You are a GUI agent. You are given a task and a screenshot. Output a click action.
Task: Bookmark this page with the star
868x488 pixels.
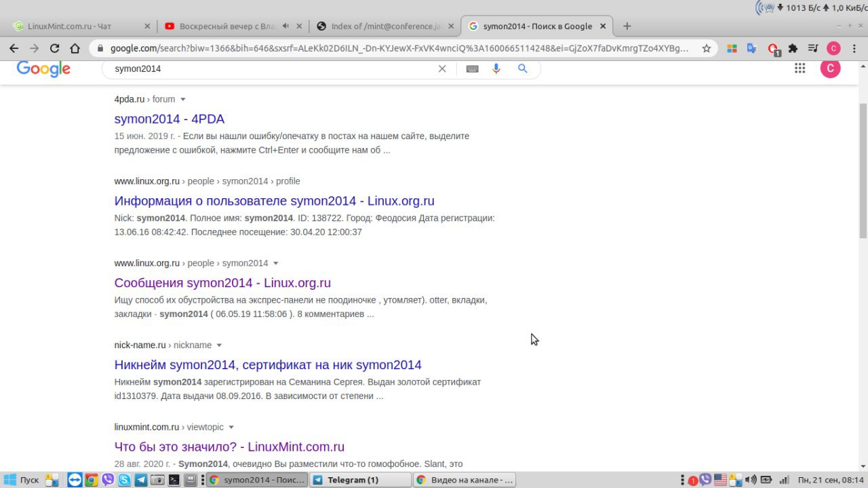tap(706, 48)
